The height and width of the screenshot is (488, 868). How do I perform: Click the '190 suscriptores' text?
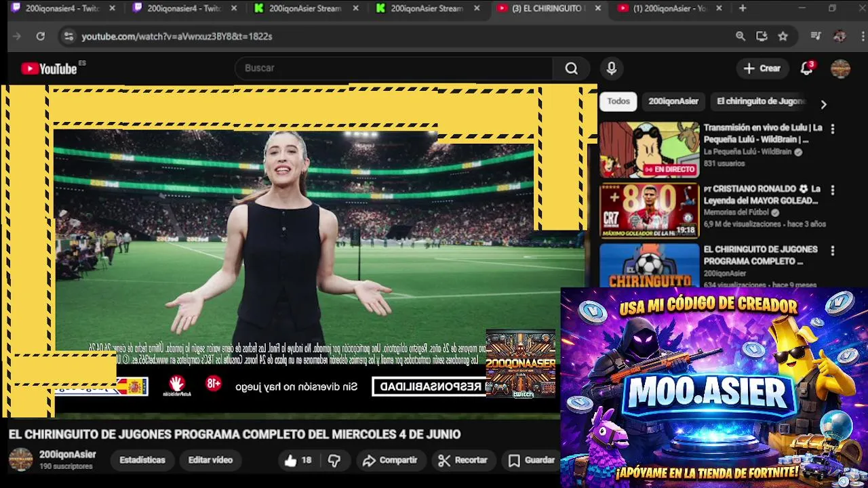click(x=66, y=467)
